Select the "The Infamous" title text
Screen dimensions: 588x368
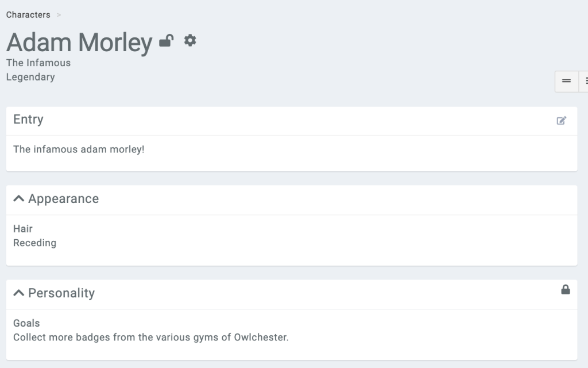38,63
